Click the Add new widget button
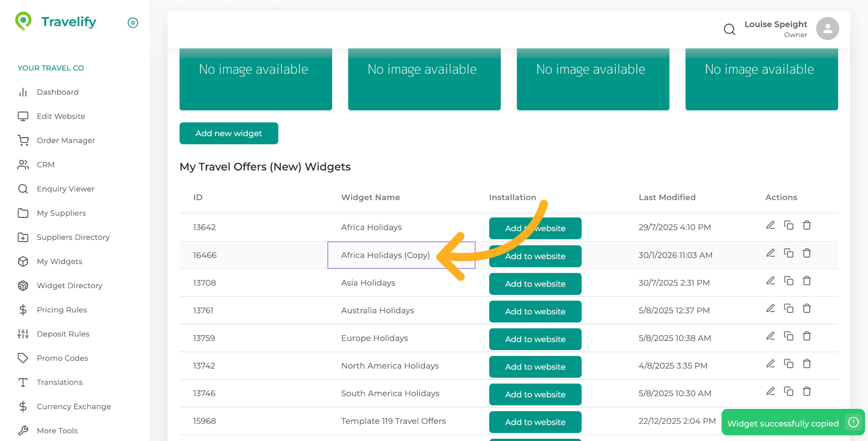 click(x=228, y=133)
